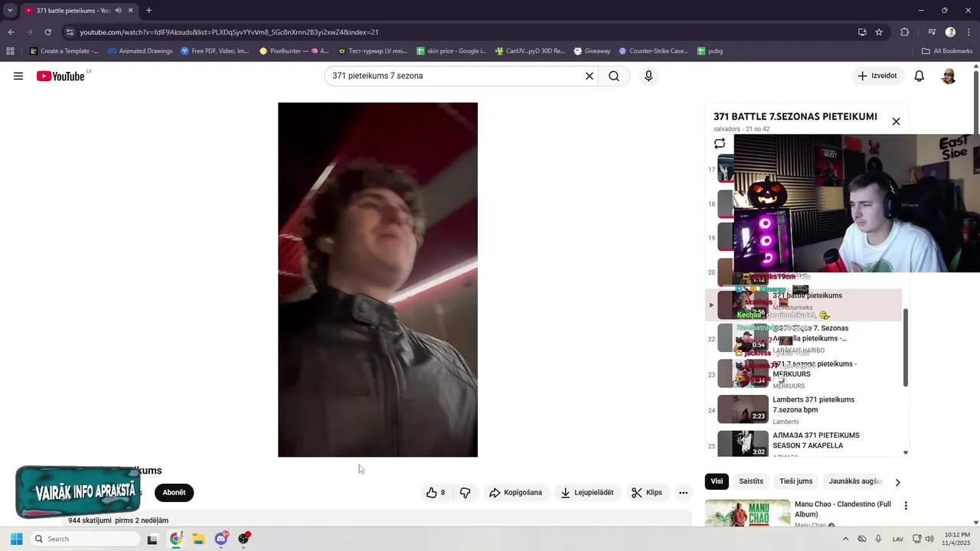Dislike the video with thumbs down
This screenshot has height=551, width=980.
point(465,493)
